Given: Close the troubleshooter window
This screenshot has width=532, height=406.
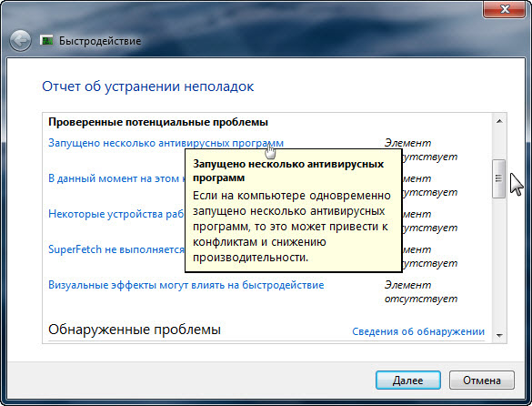Looking at the screenshot, I should coord(504,9).
